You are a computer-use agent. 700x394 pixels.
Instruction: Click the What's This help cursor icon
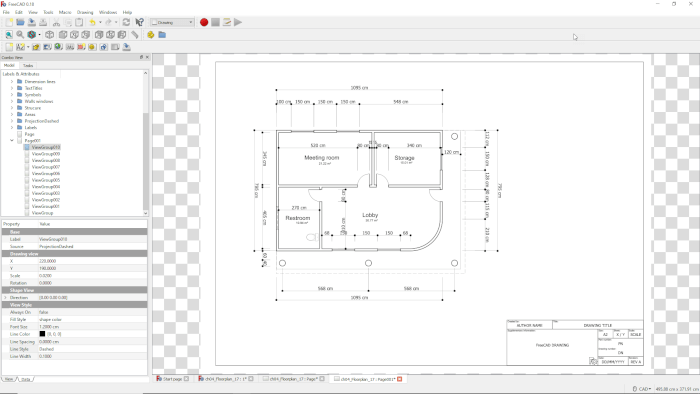139,22
